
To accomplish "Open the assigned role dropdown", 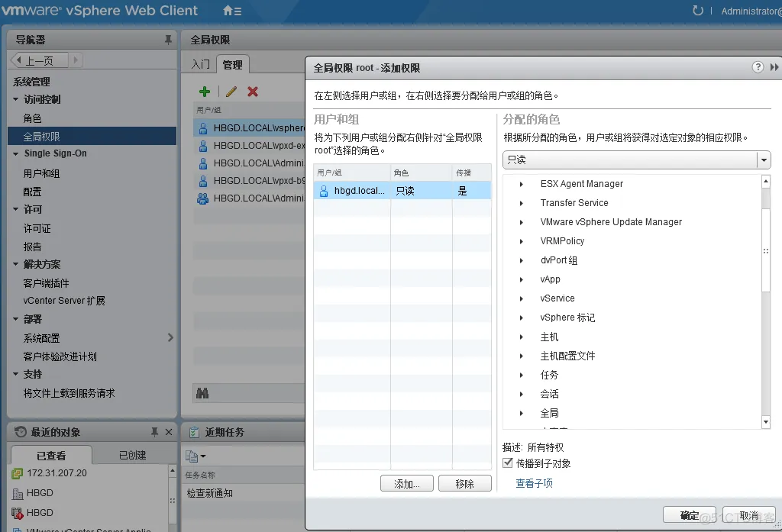I will (x=763, y=160).
